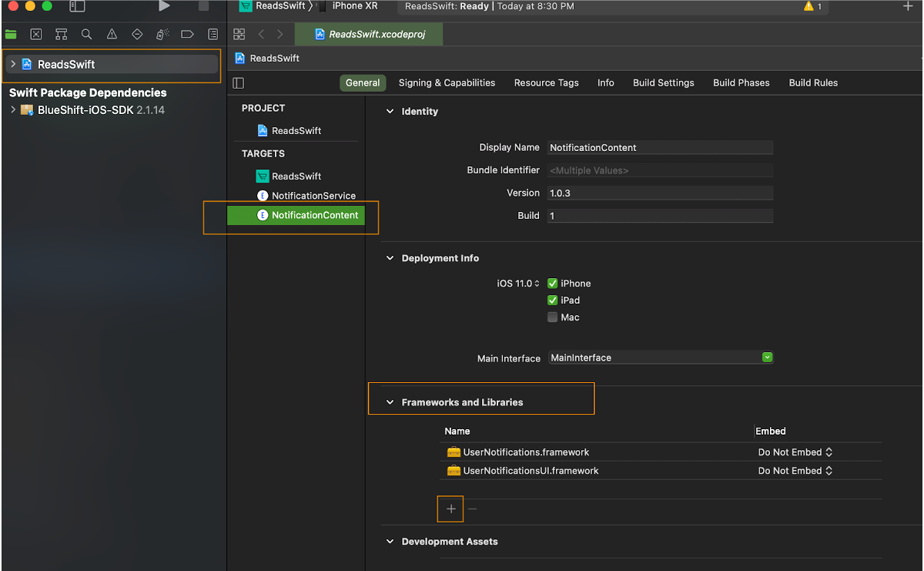Switch to Build Settings tab
924x571 pixels.
pos(664,82)
